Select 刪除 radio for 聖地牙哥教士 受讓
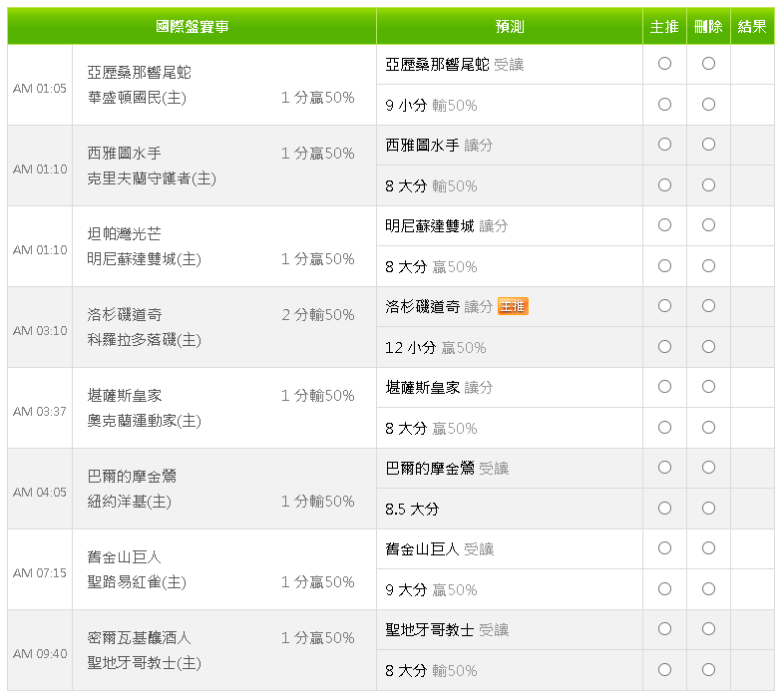 point(708,629)
